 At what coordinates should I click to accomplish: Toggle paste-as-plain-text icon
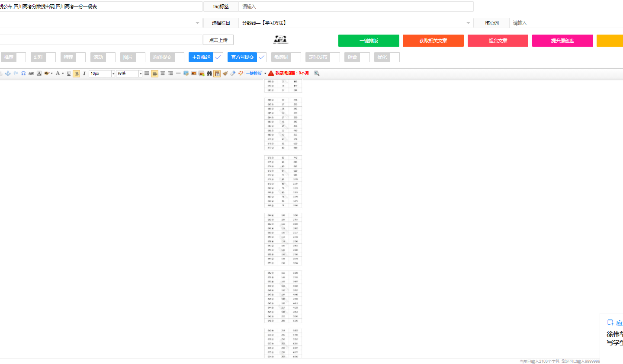coord(217,73)
